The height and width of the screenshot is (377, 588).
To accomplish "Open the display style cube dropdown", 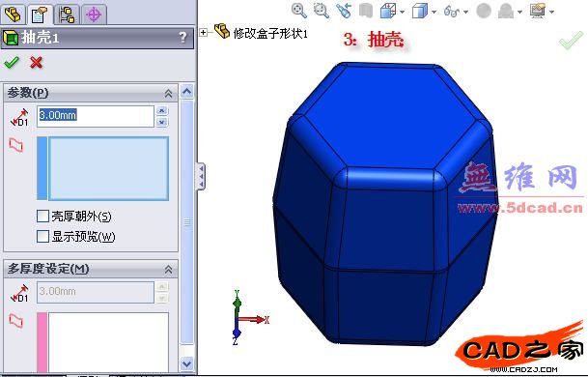I will coord(434,12).
